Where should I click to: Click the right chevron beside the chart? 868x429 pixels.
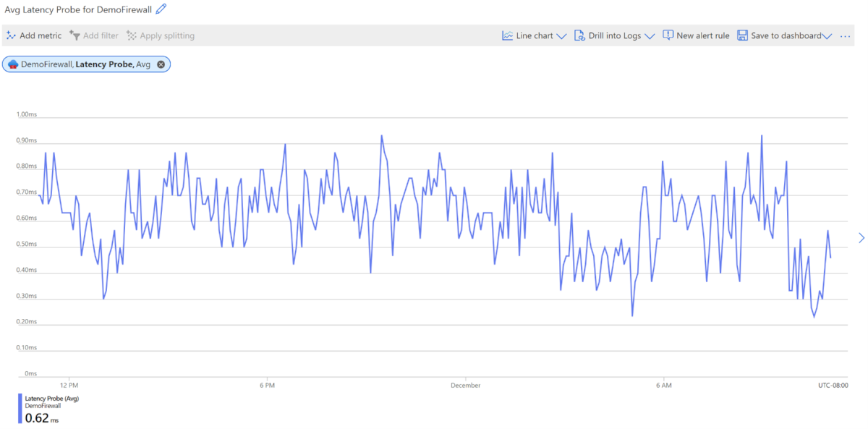[861, 237]
